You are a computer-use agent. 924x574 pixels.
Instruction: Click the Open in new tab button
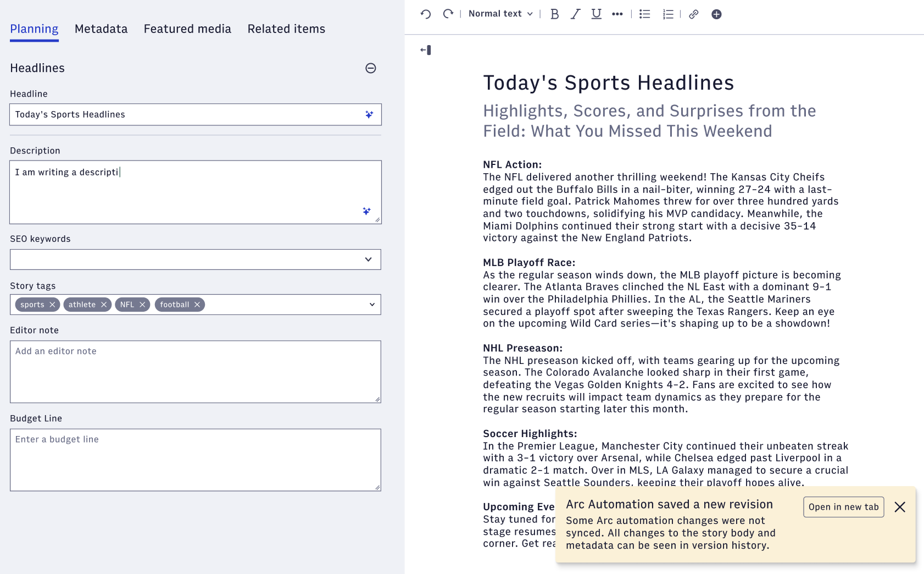(x=843, y=507)
